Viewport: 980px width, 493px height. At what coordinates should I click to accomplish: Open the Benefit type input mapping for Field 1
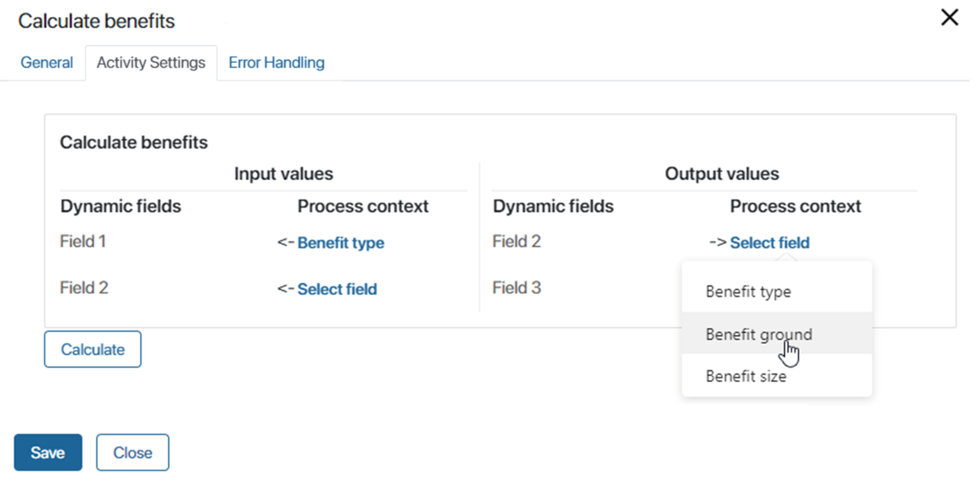[x=341, y=243]
